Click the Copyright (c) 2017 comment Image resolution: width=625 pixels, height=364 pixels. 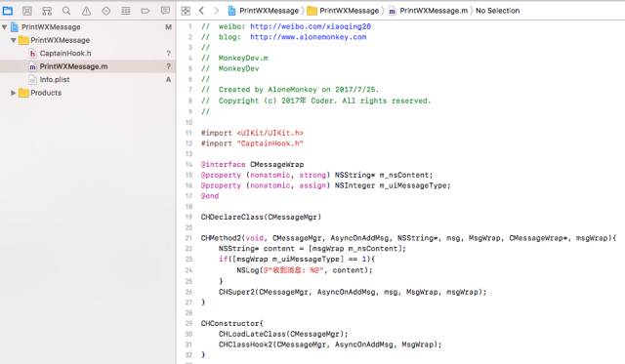[324, 101]
